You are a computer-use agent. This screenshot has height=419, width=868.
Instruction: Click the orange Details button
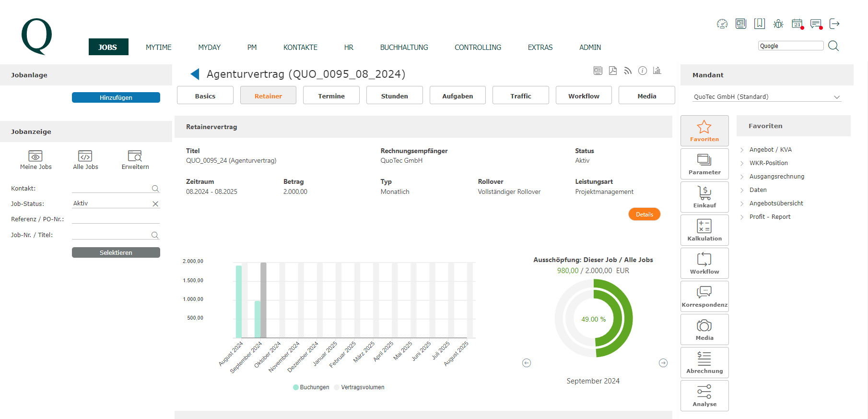(644, 215)
